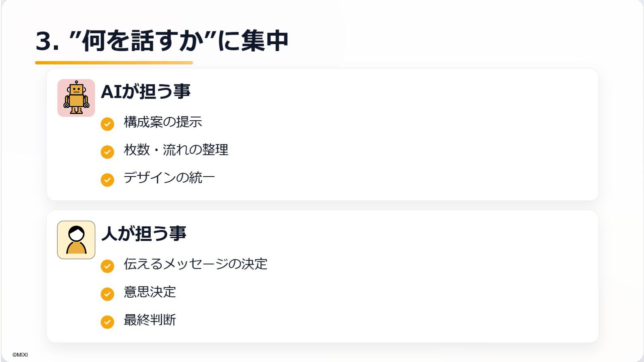Select the 伝えるメッセージの決定 text
644x362 pixels.
[x=195, y=264]
